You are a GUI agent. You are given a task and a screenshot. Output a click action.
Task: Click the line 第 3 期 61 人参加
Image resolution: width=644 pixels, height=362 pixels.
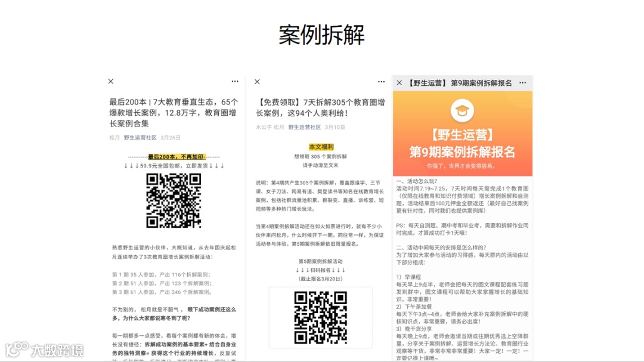[163, 292]
